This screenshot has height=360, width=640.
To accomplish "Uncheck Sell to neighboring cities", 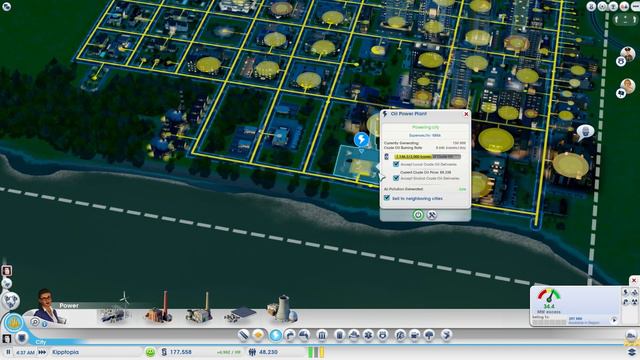I will click(x=387, y=198).
